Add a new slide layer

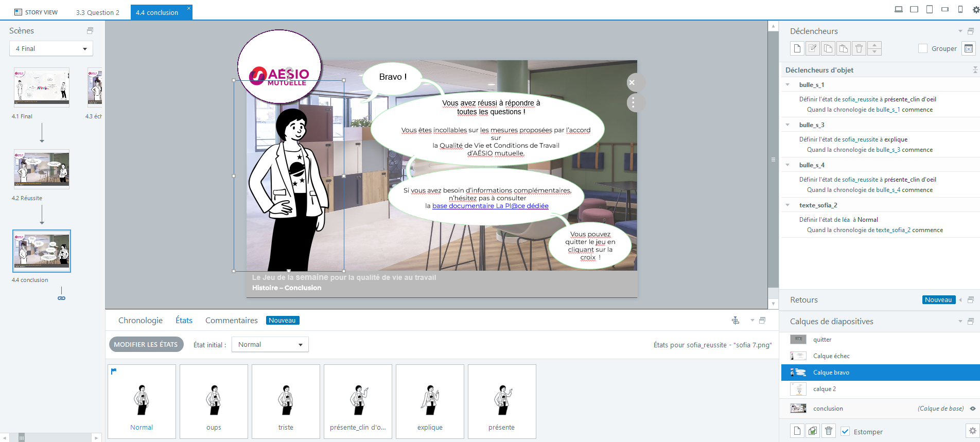pos(797,431)
